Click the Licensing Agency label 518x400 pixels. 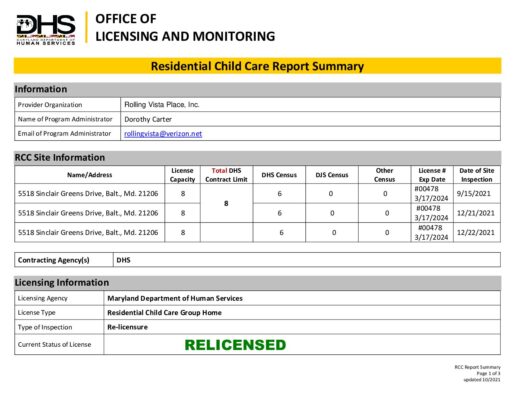[42, 298]
